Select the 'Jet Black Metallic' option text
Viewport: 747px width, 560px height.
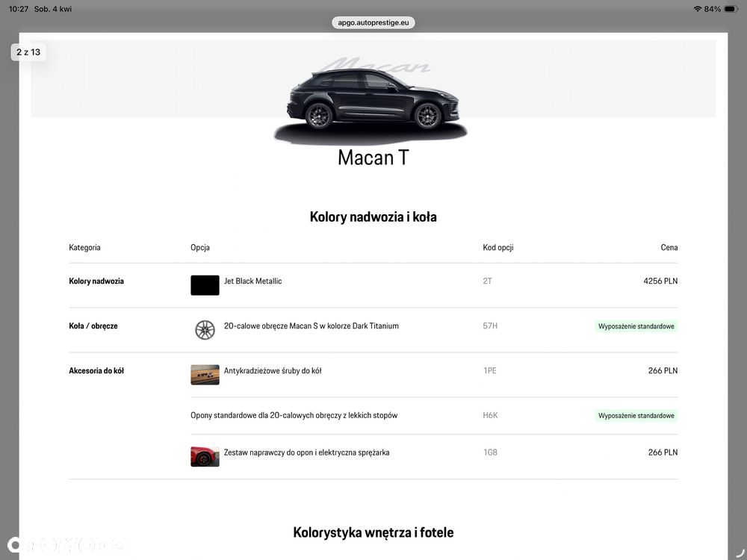(x=253, y=281)
